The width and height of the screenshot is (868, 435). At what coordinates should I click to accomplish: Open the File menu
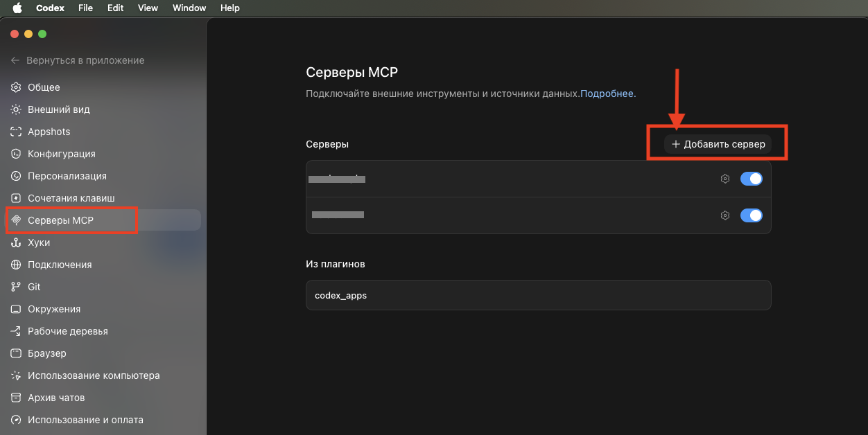85,8
